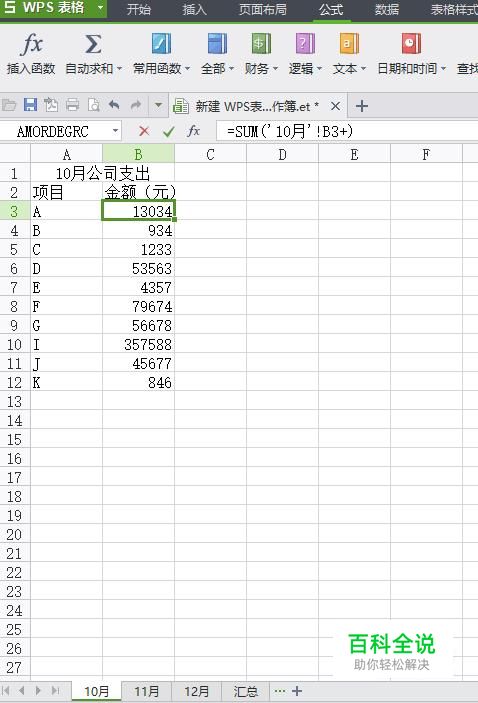
Task: Open the Logical (逻辑) functions icon
Action: coord(305,44)
